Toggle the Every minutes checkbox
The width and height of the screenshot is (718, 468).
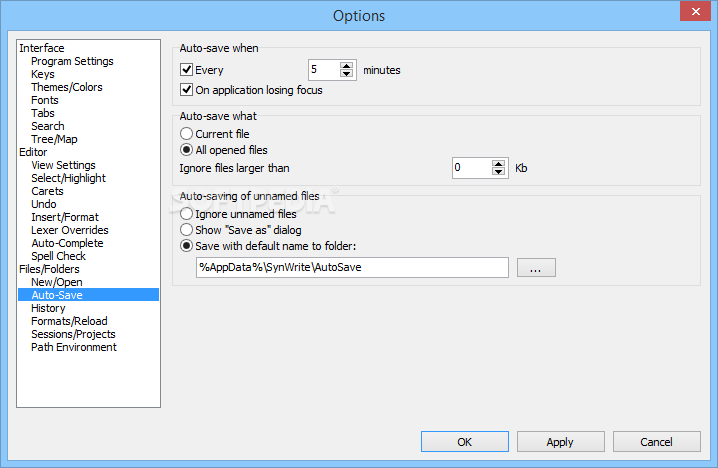pyautogui.click(x=186, y=70)
